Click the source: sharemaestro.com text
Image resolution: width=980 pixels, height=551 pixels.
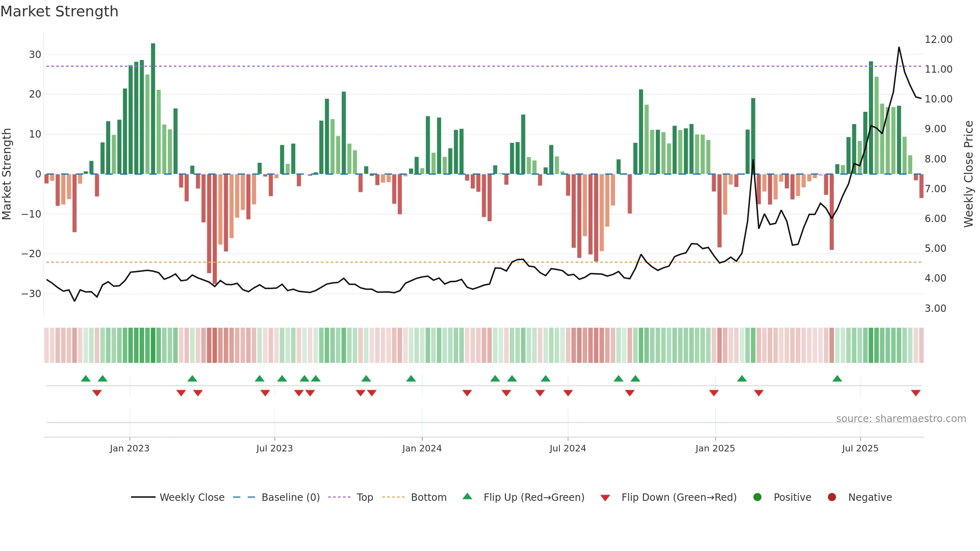point(901,418)
